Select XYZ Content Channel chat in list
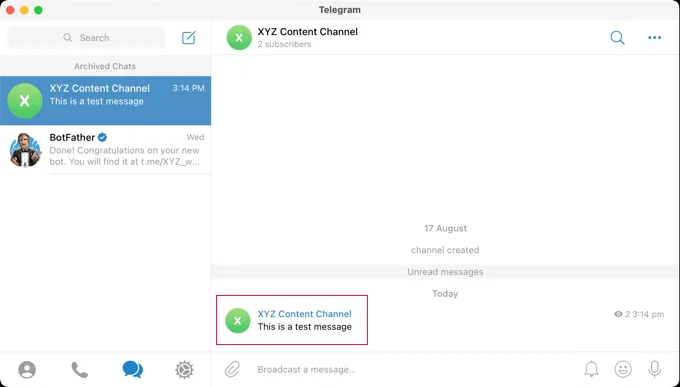 (x=105, y=101)
